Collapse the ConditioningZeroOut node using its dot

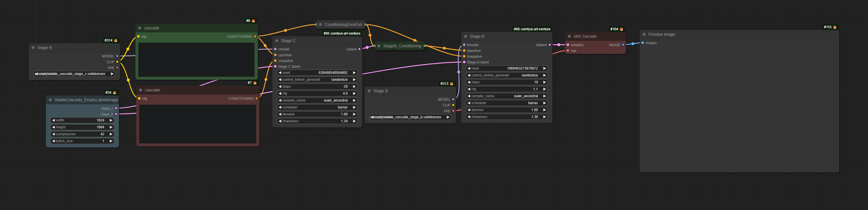point(320,25)
